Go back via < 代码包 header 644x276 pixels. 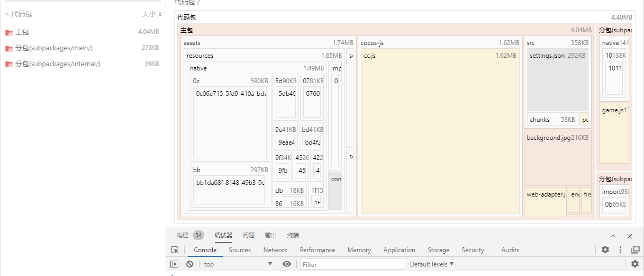click(x=19, y=14)
